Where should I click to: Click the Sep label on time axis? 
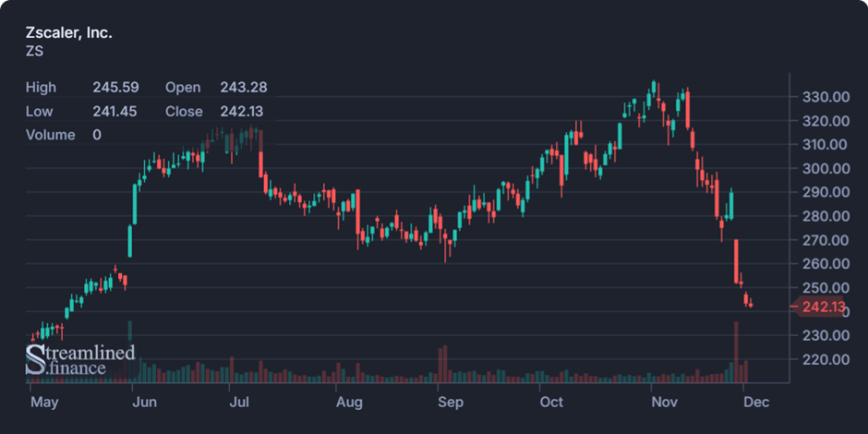coord(451,403)
